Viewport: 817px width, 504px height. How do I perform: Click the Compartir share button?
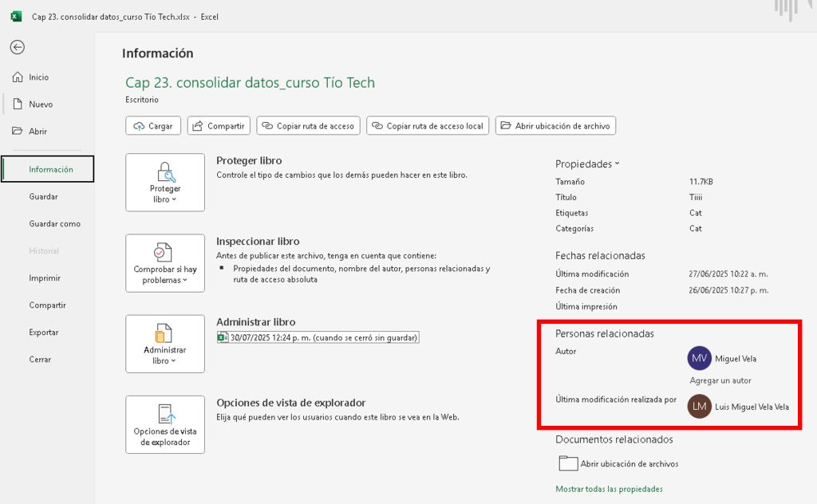219,126
